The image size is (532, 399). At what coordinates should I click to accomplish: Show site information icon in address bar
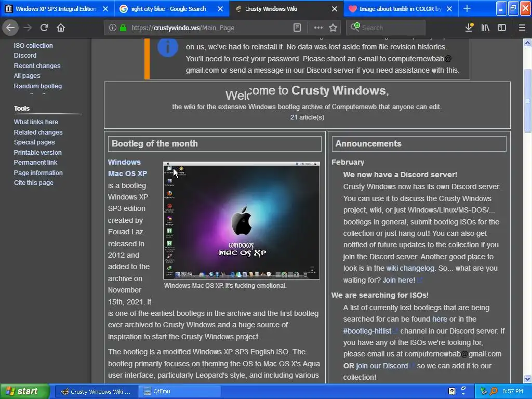pyautogui.click(x=112, y=28)
